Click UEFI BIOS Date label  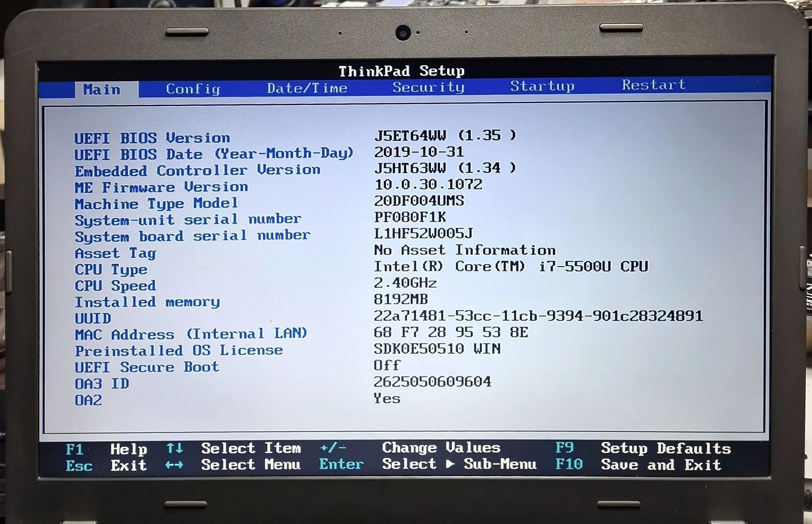click(214, 154)
